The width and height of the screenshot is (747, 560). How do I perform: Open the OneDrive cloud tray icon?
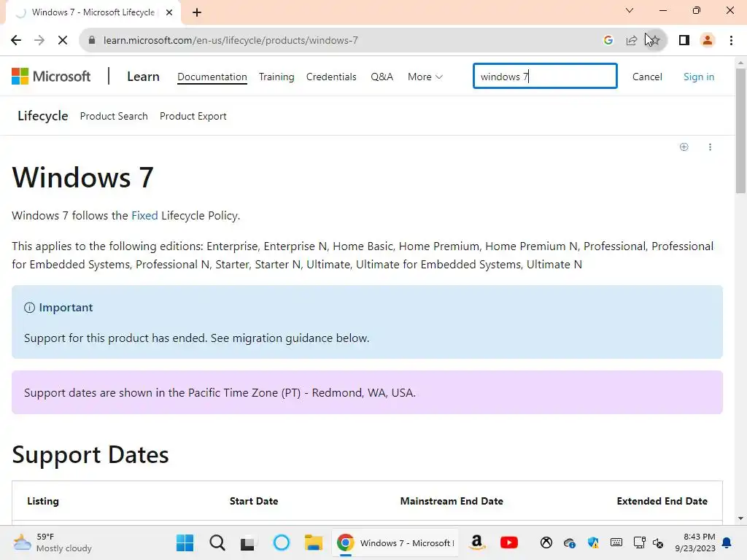(569, 542)
